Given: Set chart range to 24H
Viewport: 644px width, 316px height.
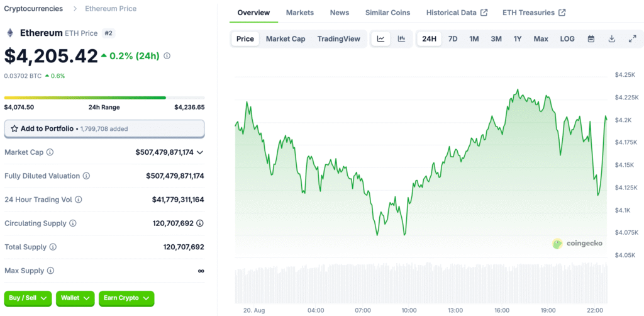Looking at the screenshot, I should tap(429, 39).
